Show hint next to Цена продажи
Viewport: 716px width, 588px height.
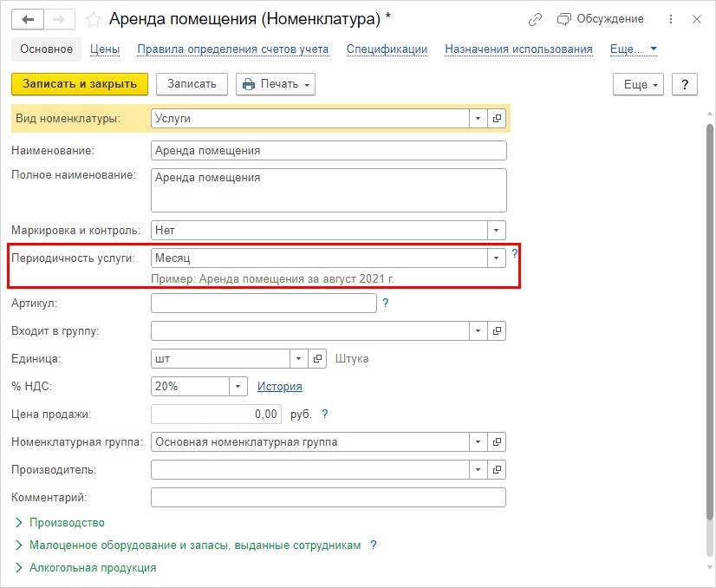coord(325,414)
